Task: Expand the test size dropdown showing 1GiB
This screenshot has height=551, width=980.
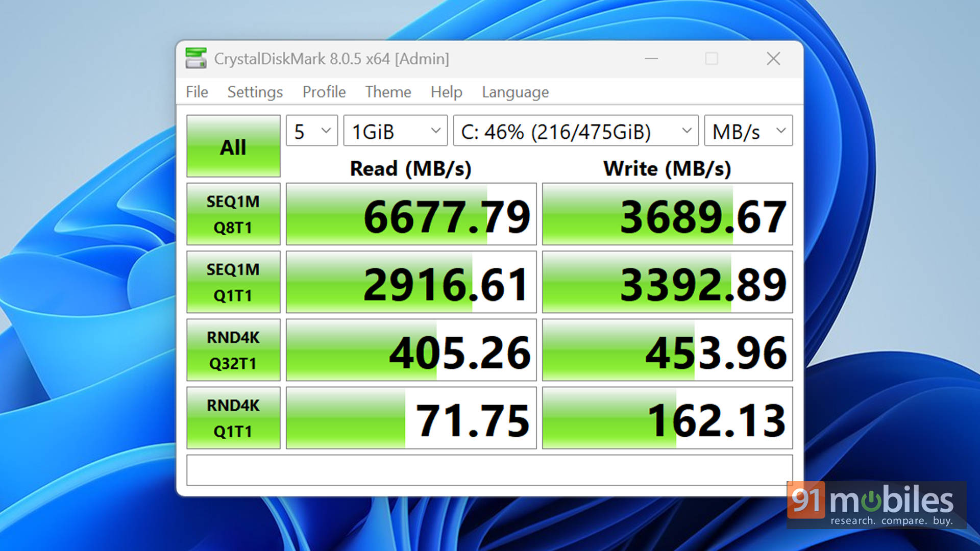Action: [x=396, y=131]
